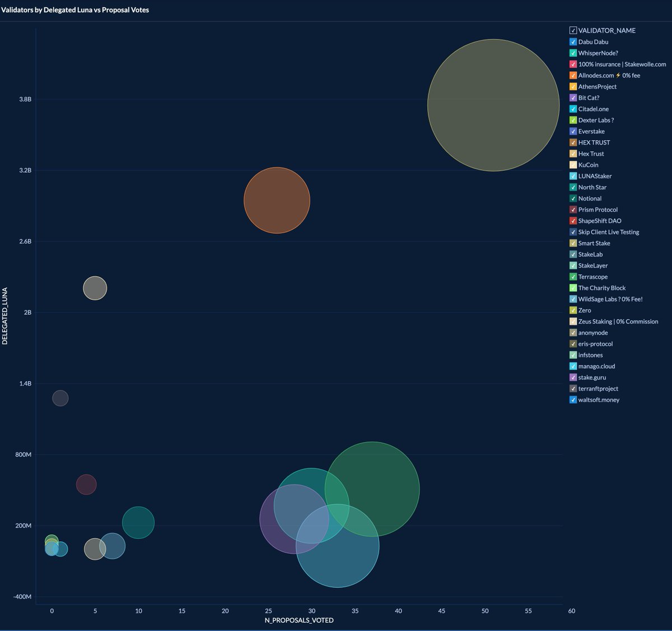Click the 25 x-axis tick label
This screenshot has width=672, height=631.
(x=268, y=611)
